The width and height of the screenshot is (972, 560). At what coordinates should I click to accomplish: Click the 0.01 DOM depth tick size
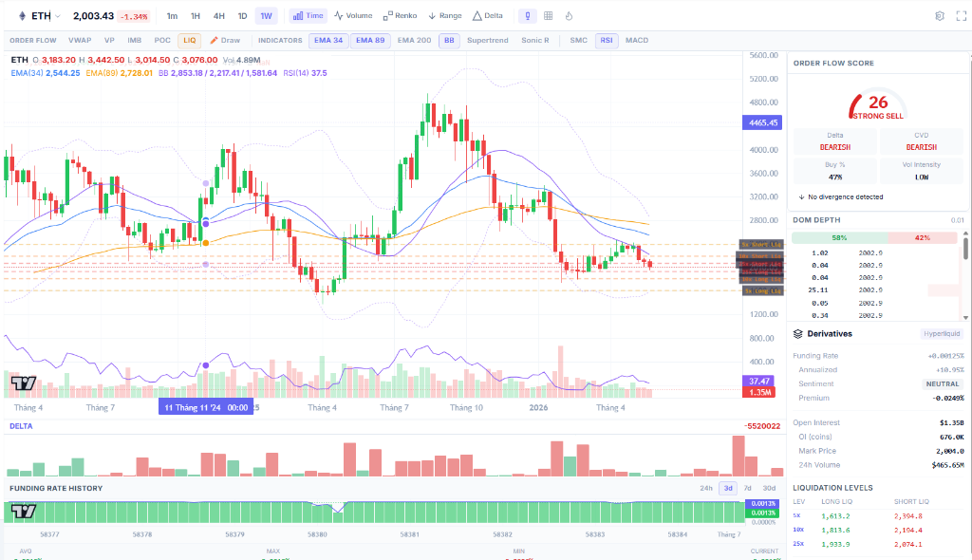[958, 220]
